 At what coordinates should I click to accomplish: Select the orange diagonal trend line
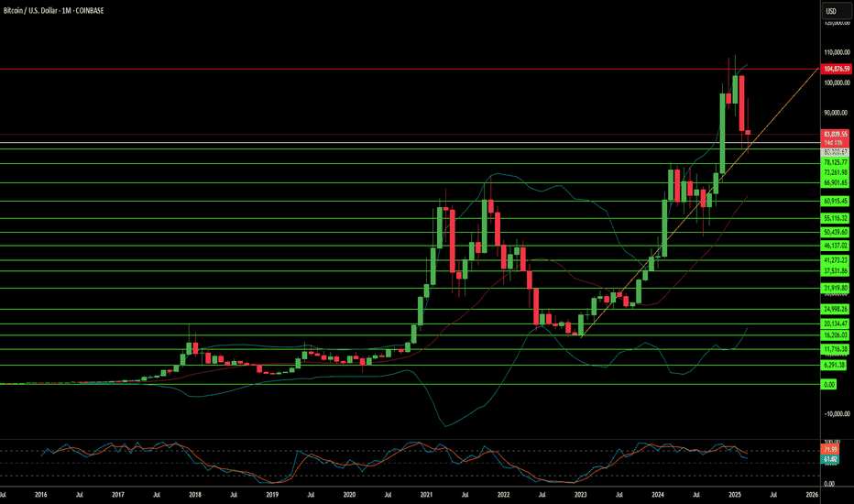[700, 203]
